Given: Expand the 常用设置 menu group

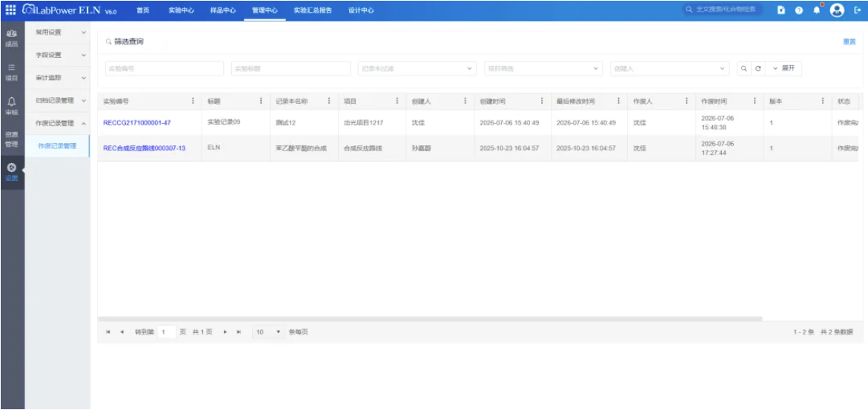Looking at the screenshot, I should click(x=58, y=32).
